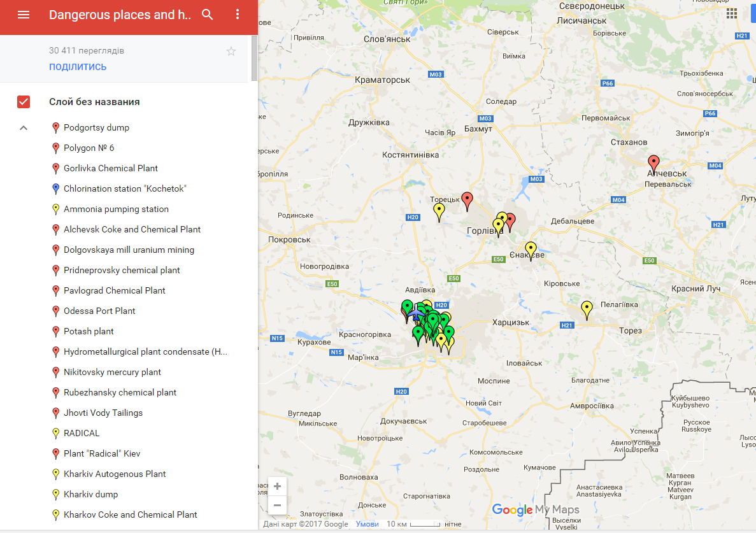Screen dimensions: 756x533
Task: Click the blue airplane marker near Donetsk
Action: tap(415, 314)
